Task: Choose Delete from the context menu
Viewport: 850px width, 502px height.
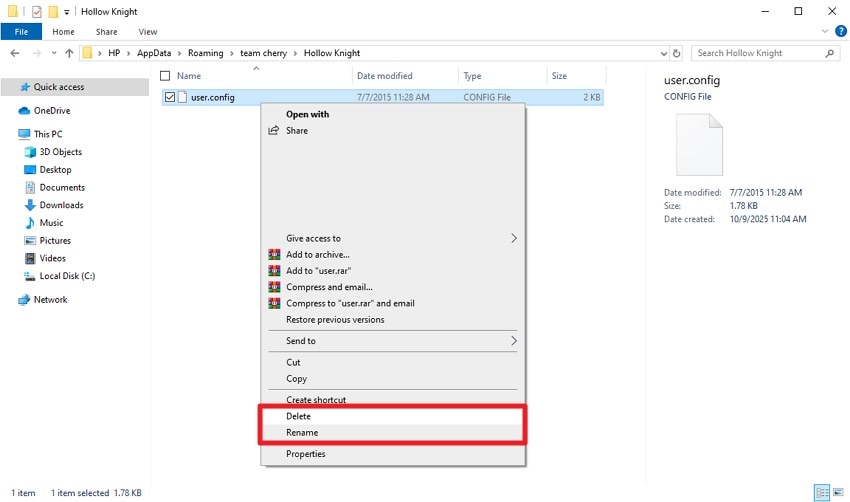Action: (393, 416)
